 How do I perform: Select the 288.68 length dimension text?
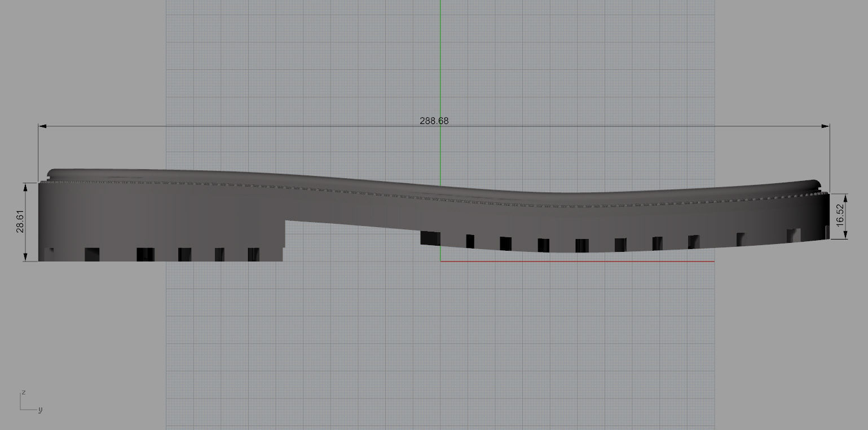(434, 121)
